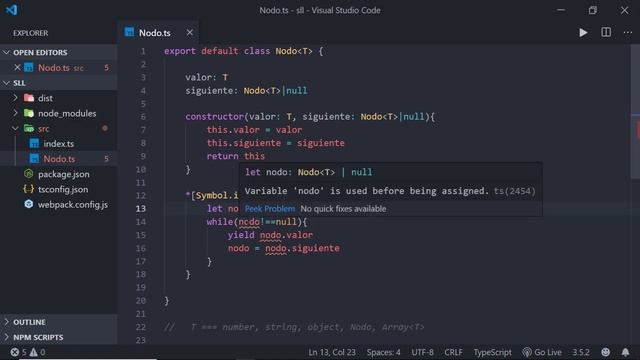Minimize the VS Code window
Image resolution: width=640 pixels, height=360 pixels.
click(561, 10)
